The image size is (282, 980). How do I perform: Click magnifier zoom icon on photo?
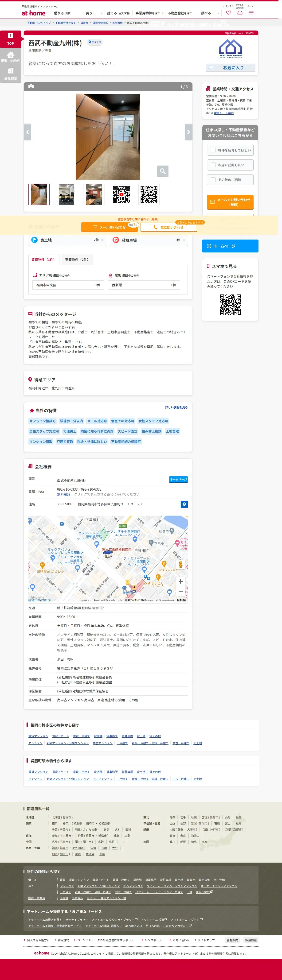[162, 171]
